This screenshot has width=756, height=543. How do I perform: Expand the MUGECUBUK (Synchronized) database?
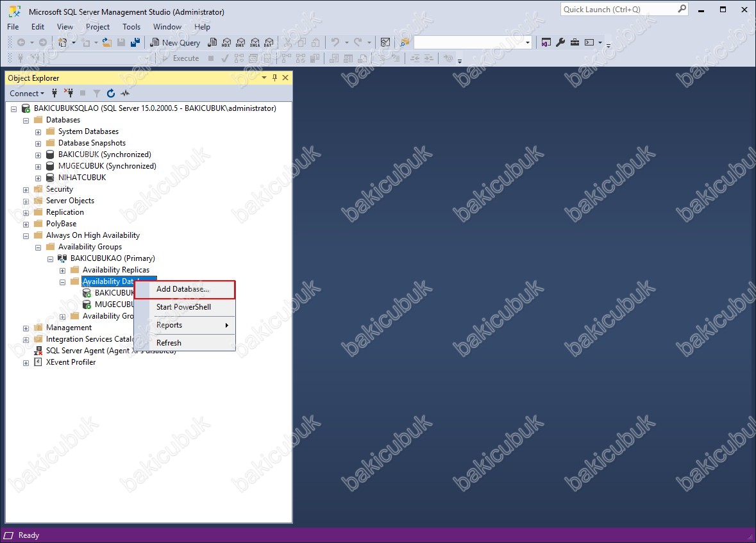pos(38,167)
